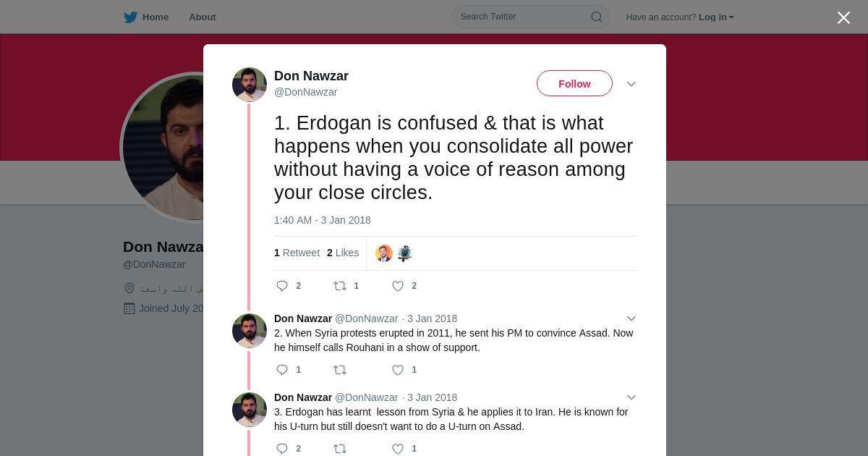This screenshot has height=456, width=868.
Task: Like the second tweet about Syria protests
Action: pos(398,370)
